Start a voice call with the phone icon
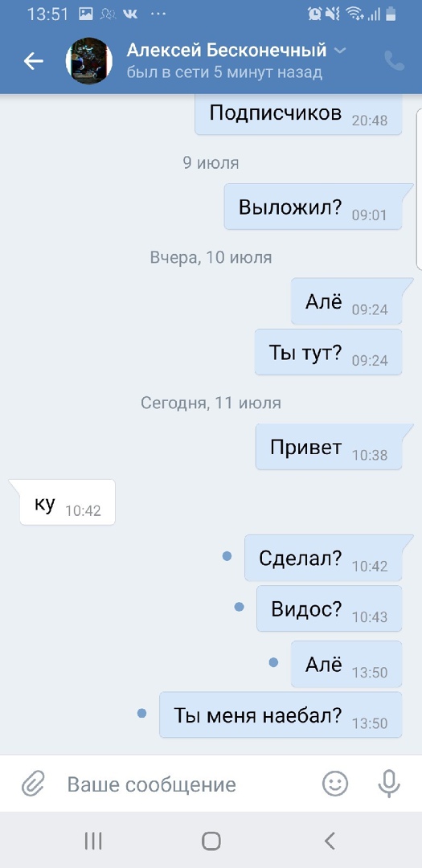Image resolution: width=422 pixels, height=868 pixels. [x=395, y=61]
